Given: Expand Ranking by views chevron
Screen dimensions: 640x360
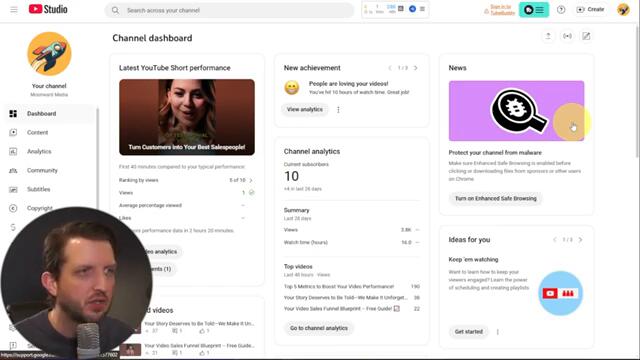Looking at the screenshot, I should (x=251, y=180).
